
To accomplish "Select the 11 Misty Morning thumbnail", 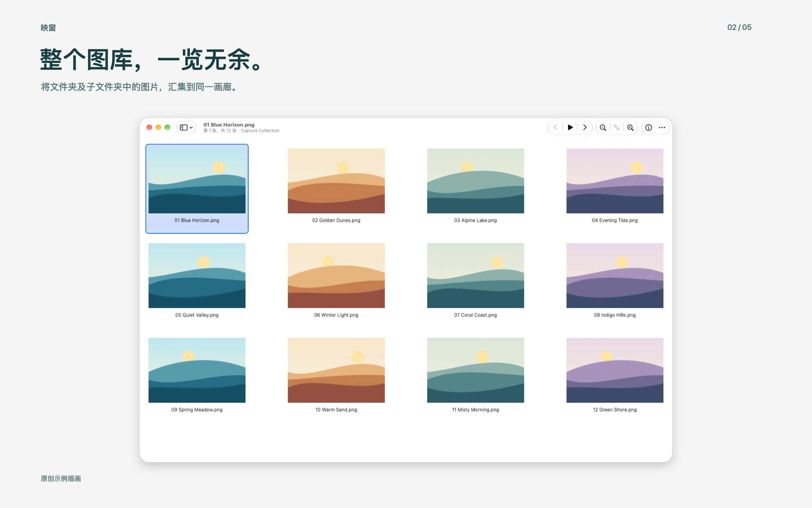I will pos(475,370).
